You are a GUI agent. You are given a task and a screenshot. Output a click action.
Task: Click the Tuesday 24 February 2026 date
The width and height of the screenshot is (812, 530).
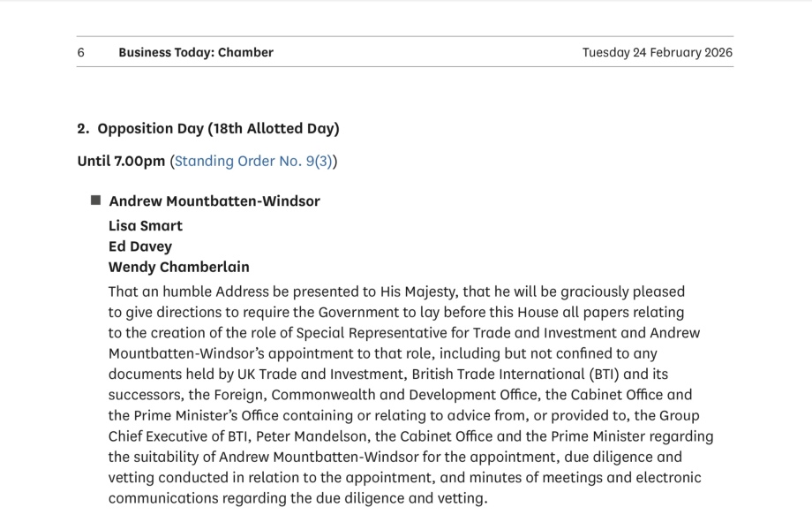(657, 52)
